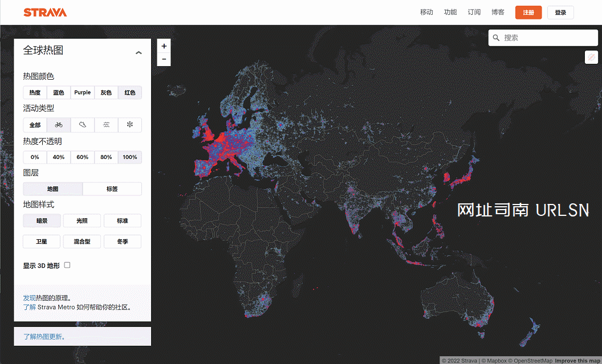Click the geolocation icon below search
602x364 pixels.
[x=592, y=58]
